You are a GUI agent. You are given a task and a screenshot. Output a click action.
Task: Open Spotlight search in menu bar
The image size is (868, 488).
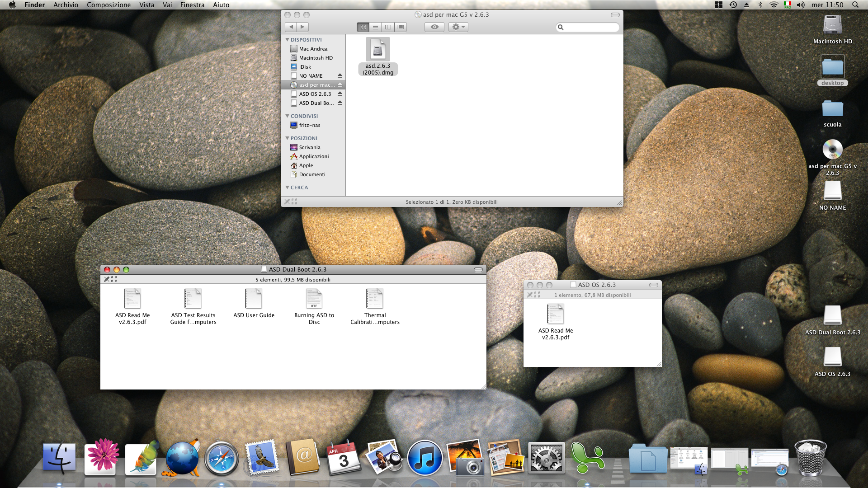[x=855, y=5]
